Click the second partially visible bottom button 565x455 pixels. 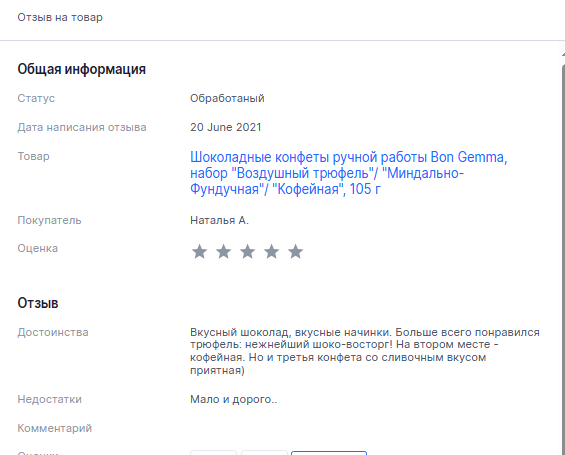coord(264,452)
